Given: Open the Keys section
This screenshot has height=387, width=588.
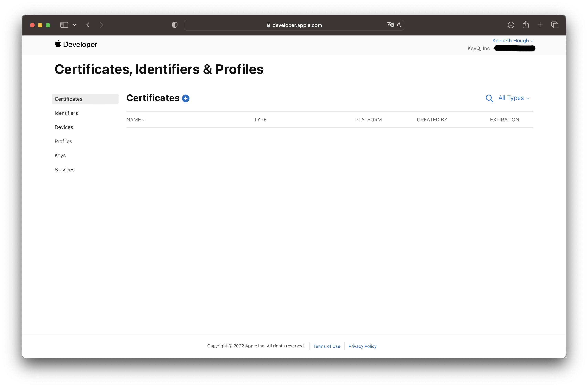Looking at the screenshot, I should (60, 155).
